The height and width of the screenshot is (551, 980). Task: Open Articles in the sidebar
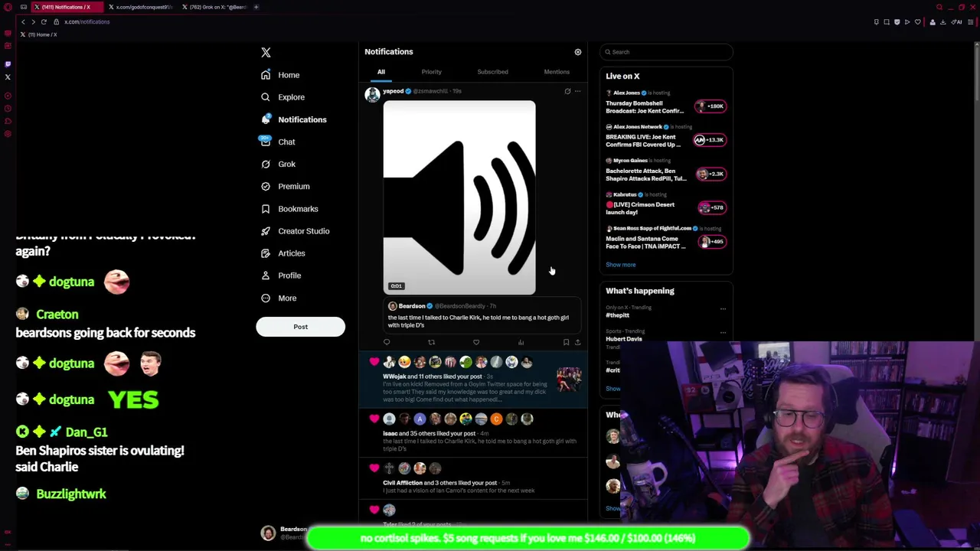(283, 253)
